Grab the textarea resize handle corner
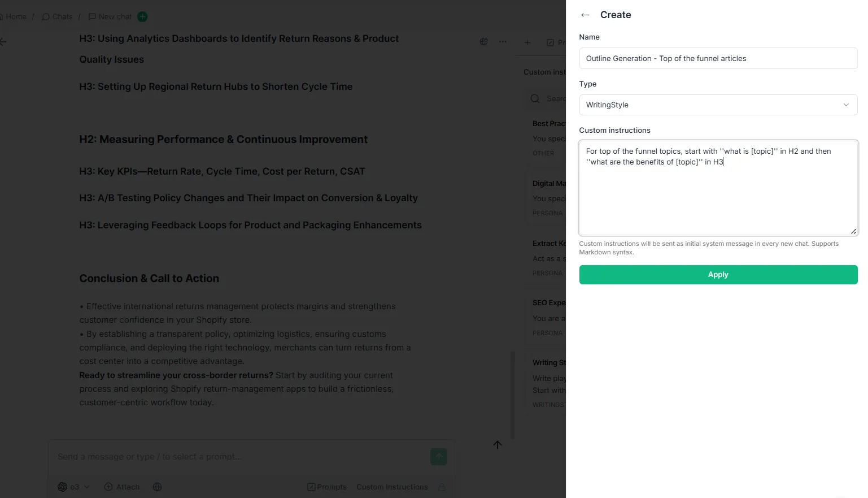Viewport: 868px width, 498px height. 853,231
